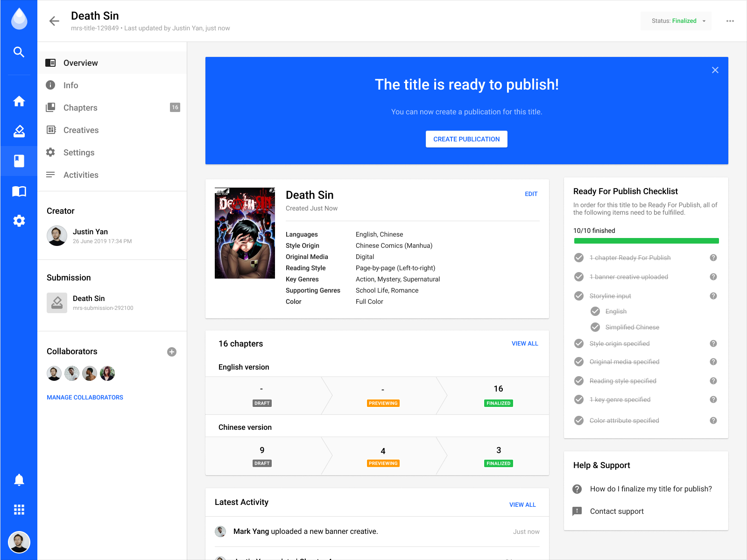Go to the home icon in sidebar

pyautogui.click(x=19, y=101)
